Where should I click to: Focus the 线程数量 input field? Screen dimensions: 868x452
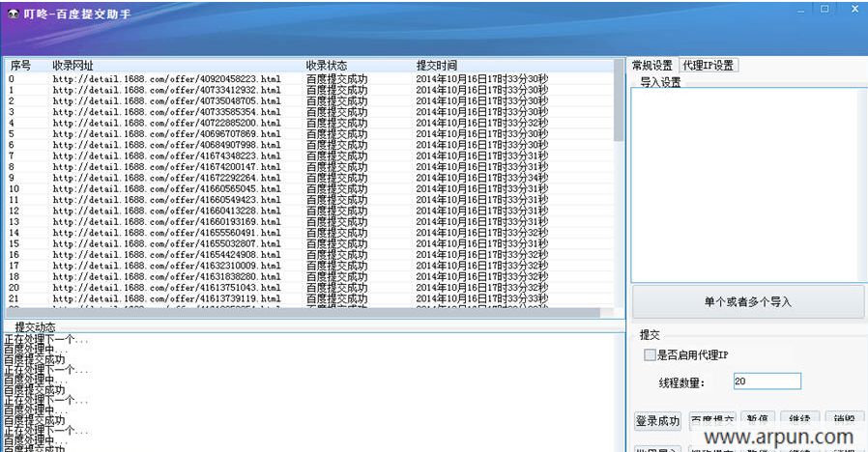pos(767,381)
